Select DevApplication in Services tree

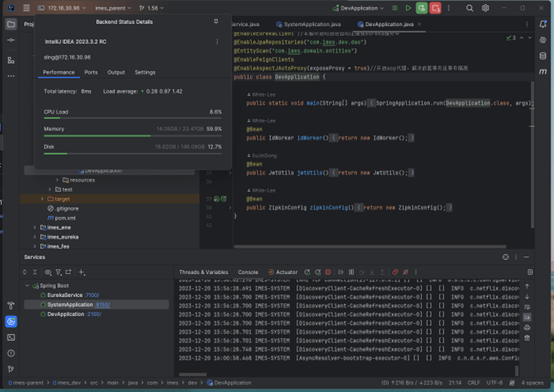click(x=66, y=314)
